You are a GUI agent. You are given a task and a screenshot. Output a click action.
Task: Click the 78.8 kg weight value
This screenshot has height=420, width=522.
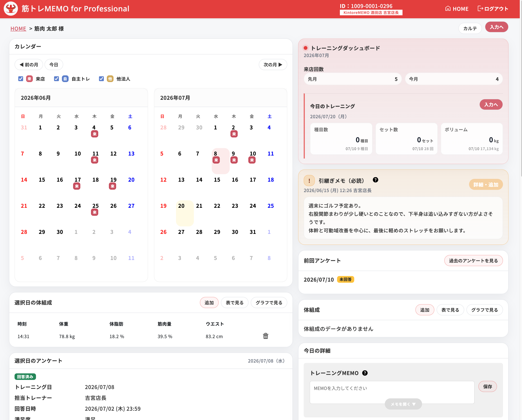click(67, 336)
